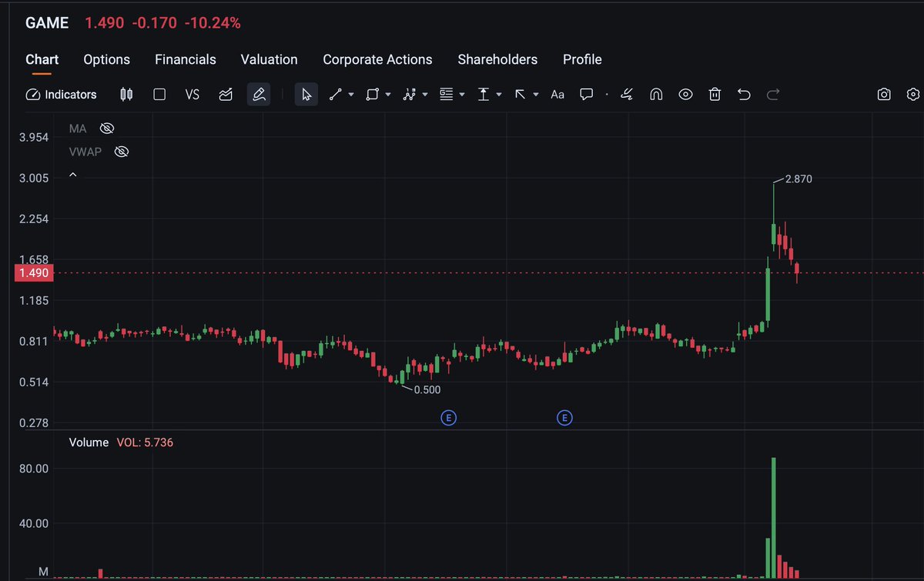924x581 pixels.
Task: Click the VWAP indicator label
Action: point(85,152)
